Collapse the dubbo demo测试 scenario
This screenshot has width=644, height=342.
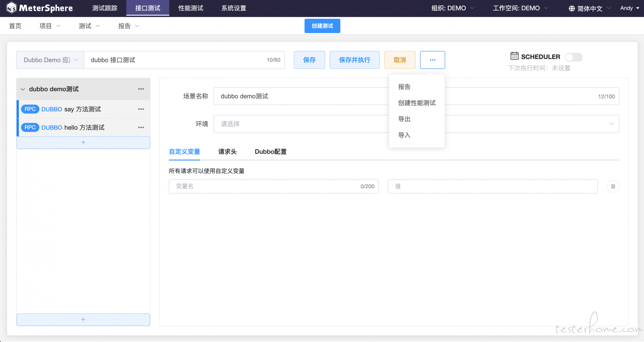click(x=23, y=89)
